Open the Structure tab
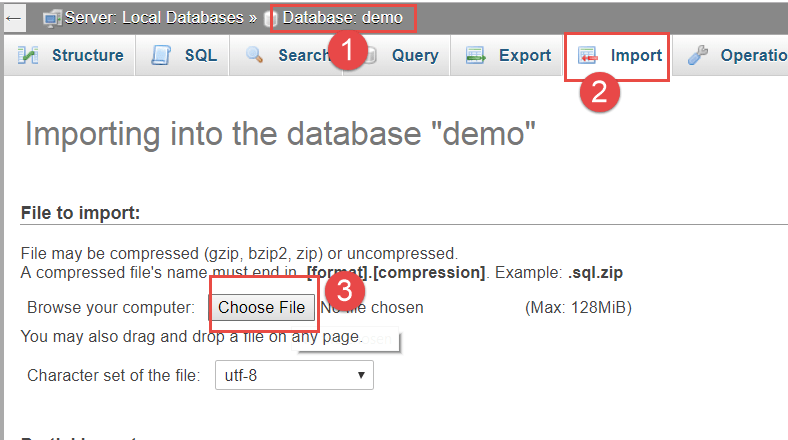Viewport: 788px width, 440px height. click(x=87, y=56)
